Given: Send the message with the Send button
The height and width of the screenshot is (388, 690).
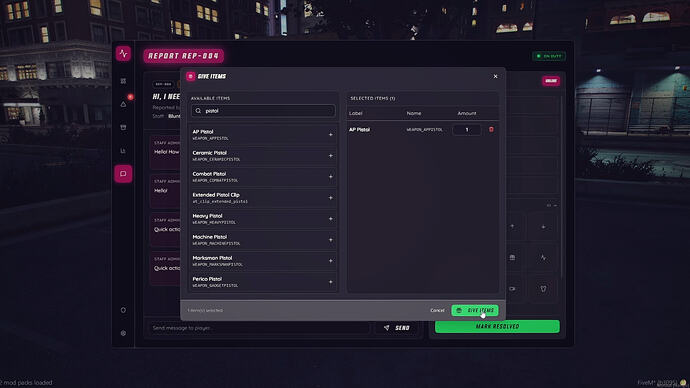Looking at the screenshot, I should click(397, 328).
